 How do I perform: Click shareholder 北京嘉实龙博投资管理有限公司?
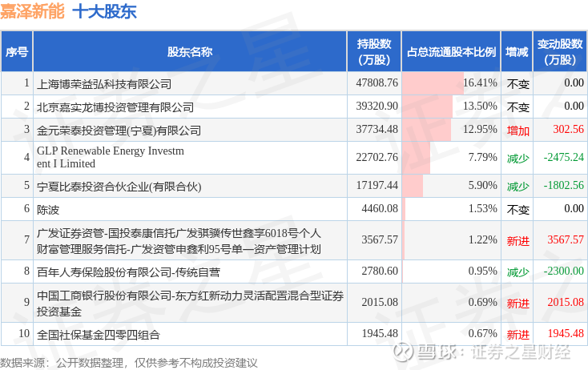115,107
